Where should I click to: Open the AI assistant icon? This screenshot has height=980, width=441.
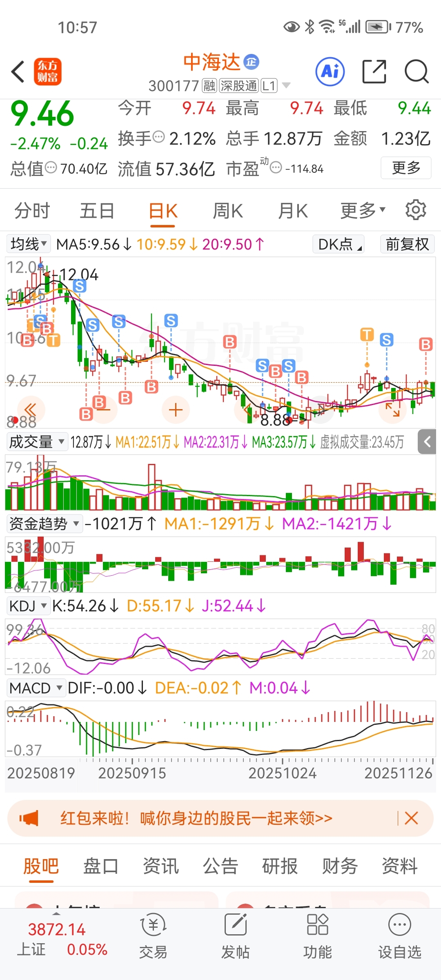click(x=330, y=71)
